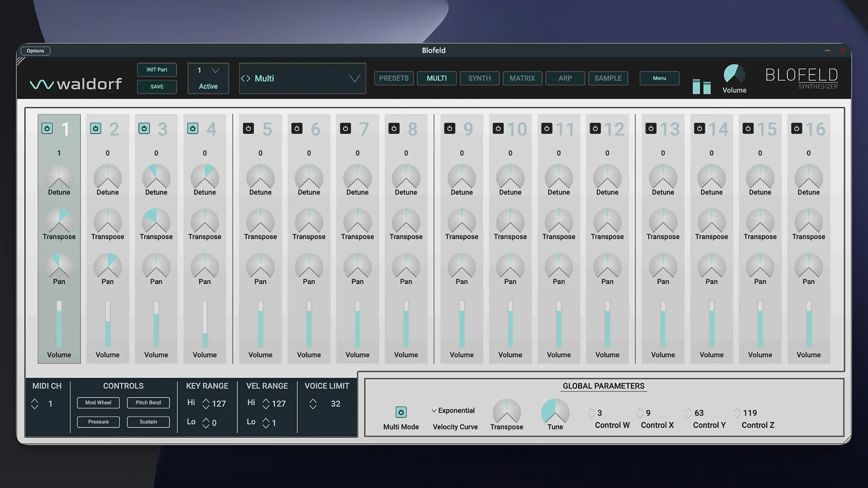This screenshot has width=868, height=488.
Task: Click the Waldorf logo
Action: point(76,84)
